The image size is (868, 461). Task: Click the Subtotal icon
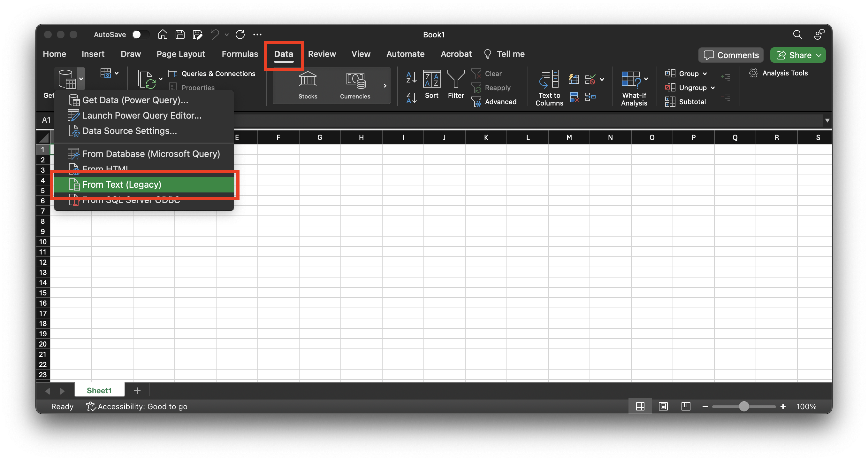click(670, 102)
